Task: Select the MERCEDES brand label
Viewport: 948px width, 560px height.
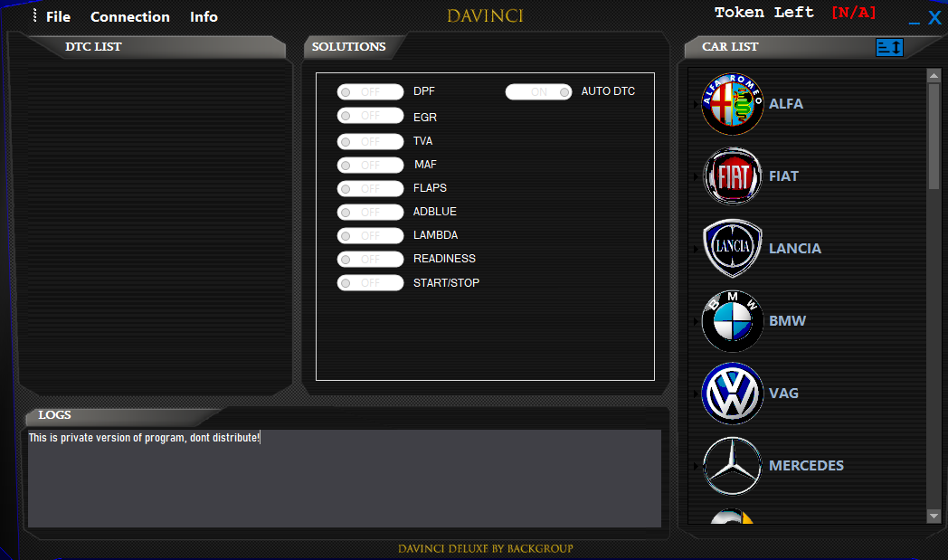Action: tap(806, 466)
